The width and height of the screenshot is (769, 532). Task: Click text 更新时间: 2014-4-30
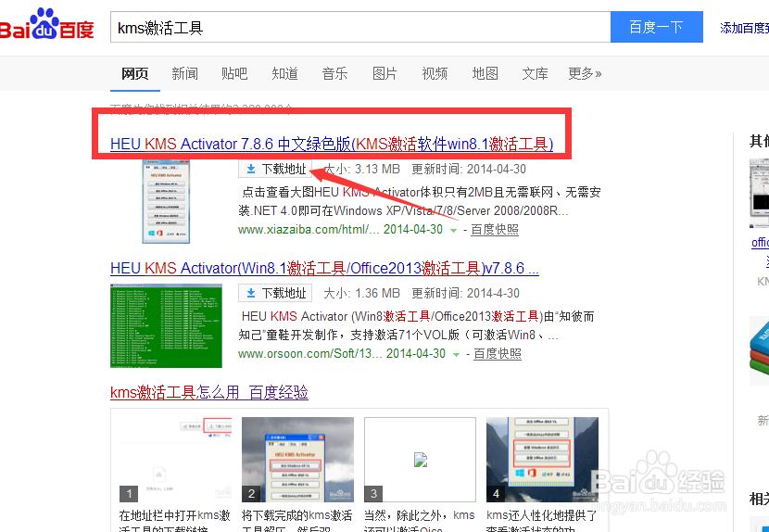[x=465, y=293]
